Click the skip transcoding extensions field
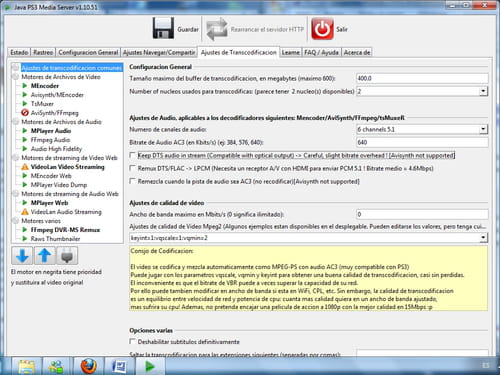 (x=422, y=353)
